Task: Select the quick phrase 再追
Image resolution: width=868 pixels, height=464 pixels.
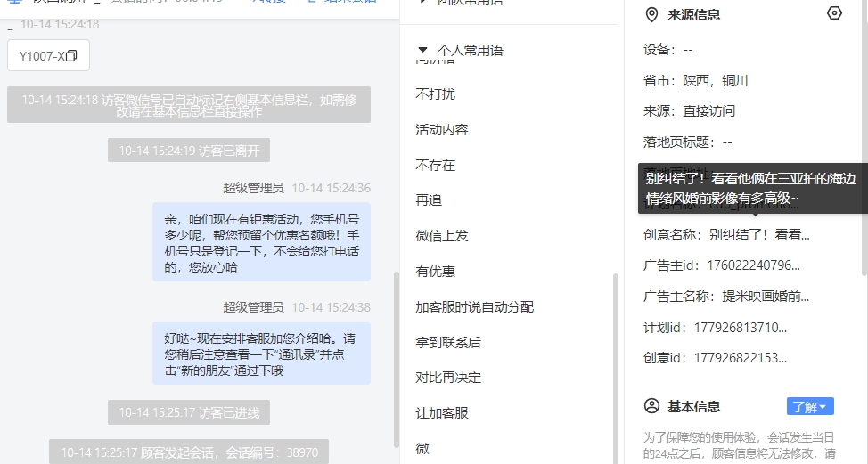Action: [x=429, y=200]
